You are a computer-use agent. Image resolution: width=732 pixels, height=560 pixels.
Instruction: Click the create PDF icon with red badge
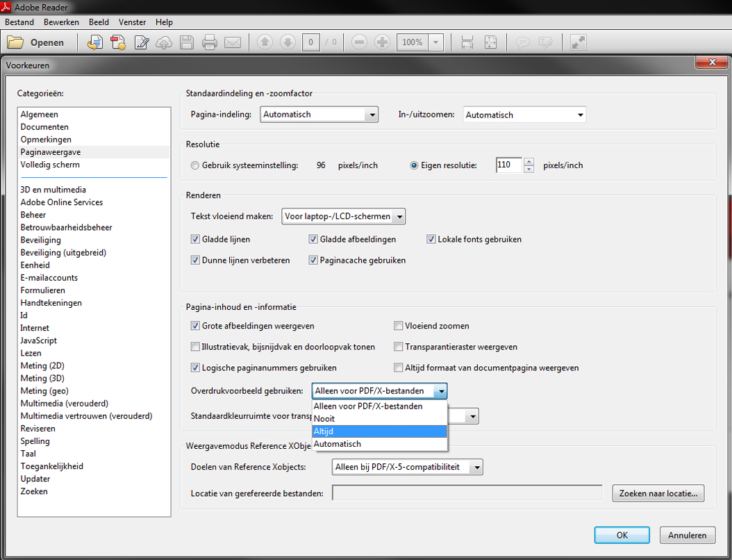118,42
